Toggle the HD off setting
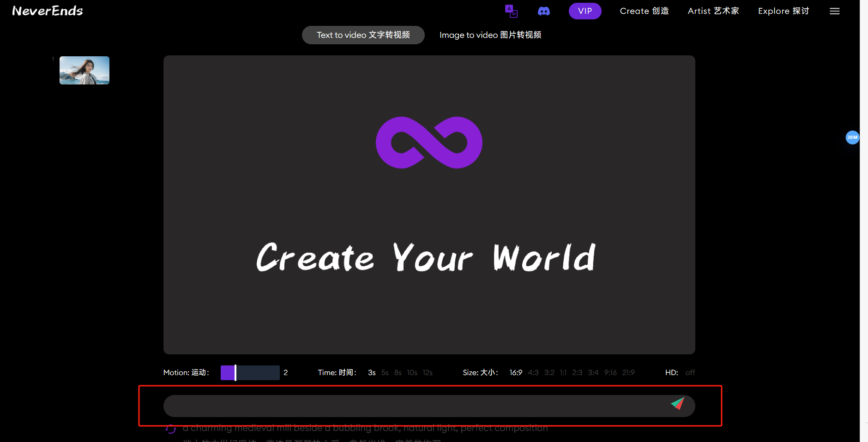This screenshot has width=868, height=442. point(690,373)
